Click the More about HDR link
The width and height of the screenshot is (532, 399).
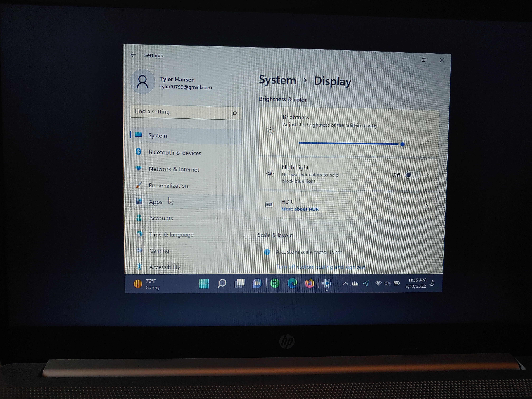tap(300, 209)
